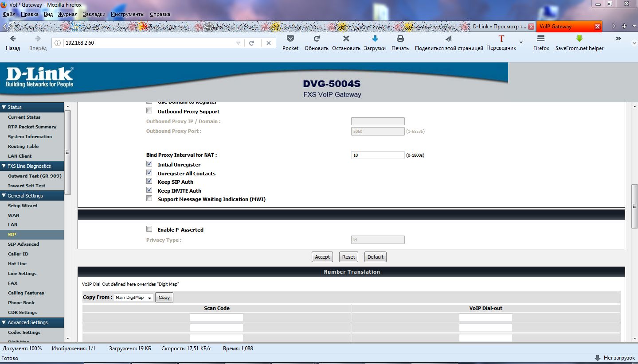Click the sidebar vertical scrollbar thumb
Screen dimensions: 638x364
tap(68, 153)
